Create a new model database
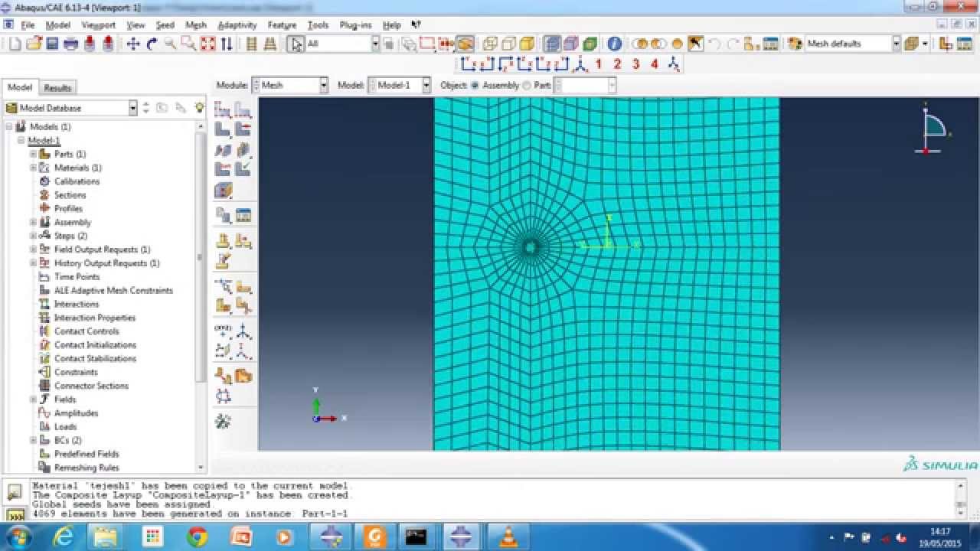Image resolution: width=980 pixels, height=551 pixels. click(x=15, y=44)
